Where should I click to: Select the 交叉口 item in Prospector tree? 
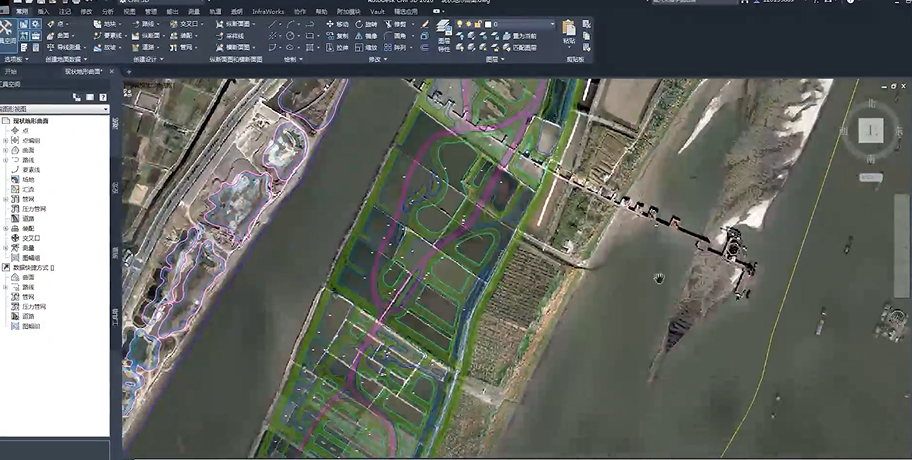[31, 238]
